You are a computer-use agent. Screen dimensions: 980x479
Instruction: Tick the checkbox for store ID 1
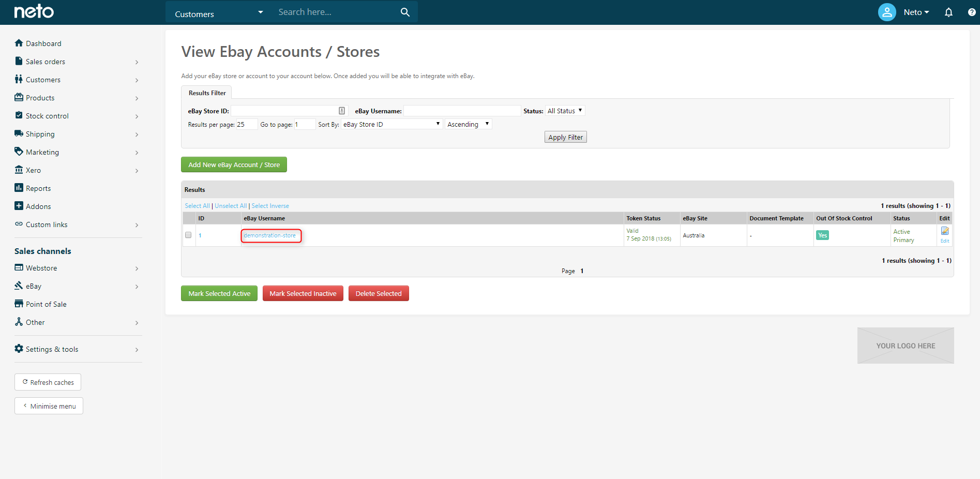[188, 235]
